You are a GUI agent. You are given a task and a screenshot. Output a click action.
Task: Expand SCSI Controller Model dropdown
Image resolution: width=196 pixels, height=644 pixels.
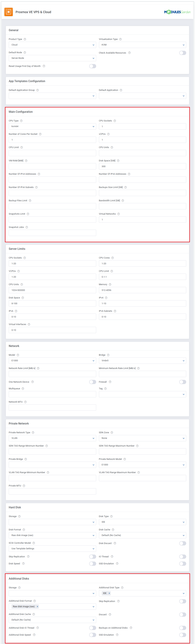pyautogui.click(x=52, y=548)
